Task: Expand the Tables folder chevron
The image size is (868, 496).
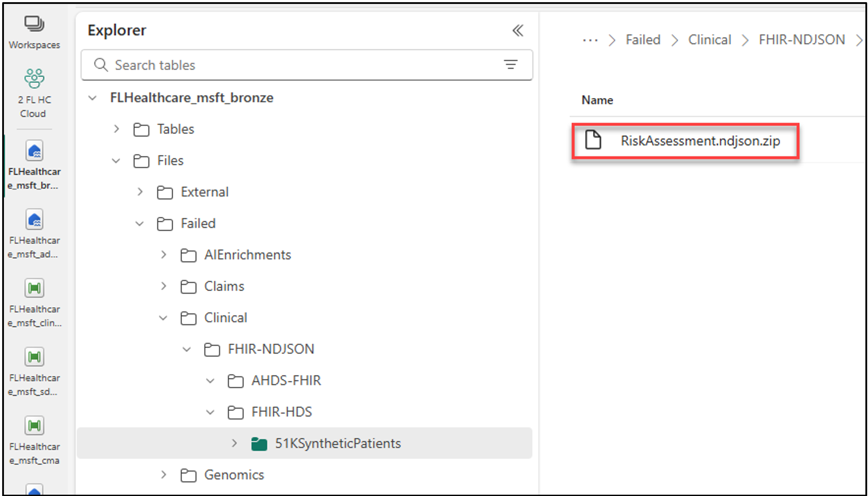Action: point(116,129)
